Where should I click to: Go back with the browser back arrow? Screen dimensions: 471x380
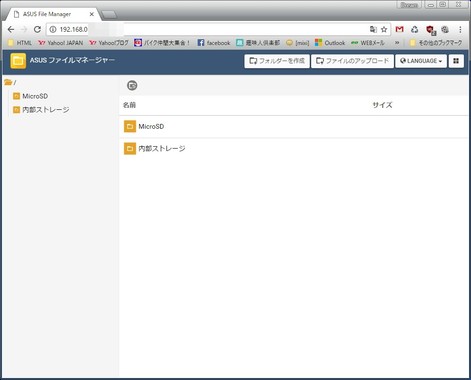(x=11, y=29)
